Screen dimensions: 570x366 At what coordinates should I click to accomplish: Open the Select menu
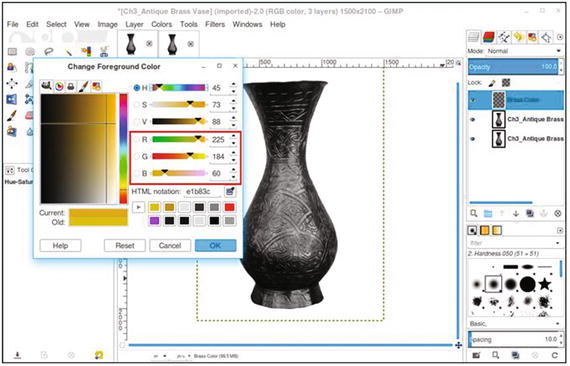click(56, 24)
